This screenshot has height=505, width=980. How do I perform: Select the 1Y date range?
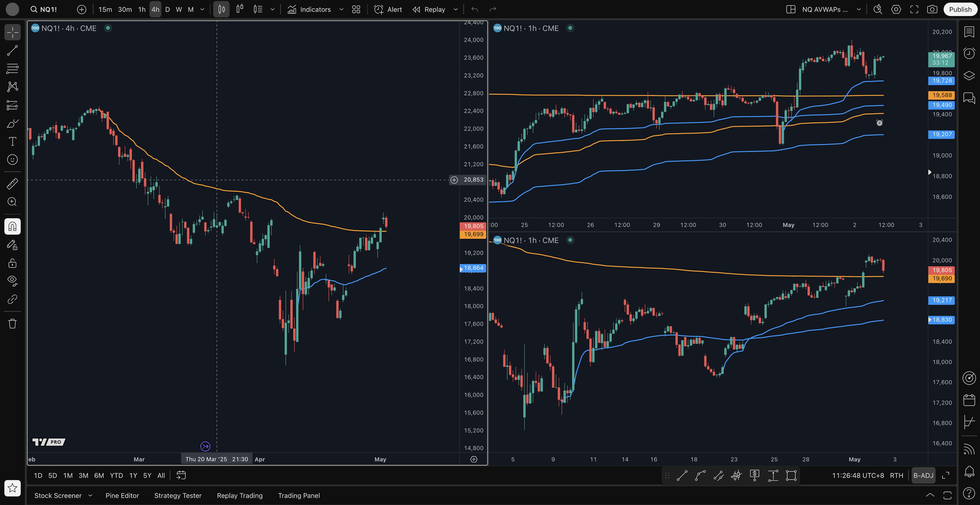pyautogui.click(x=133, y=475)
